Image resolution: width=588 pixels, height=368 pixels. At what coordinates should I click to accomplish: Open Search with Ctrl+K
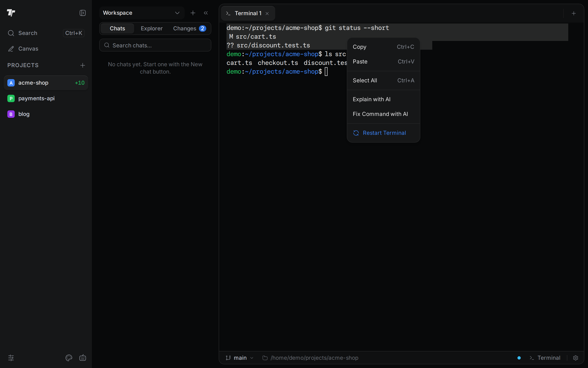coord(46,33)
